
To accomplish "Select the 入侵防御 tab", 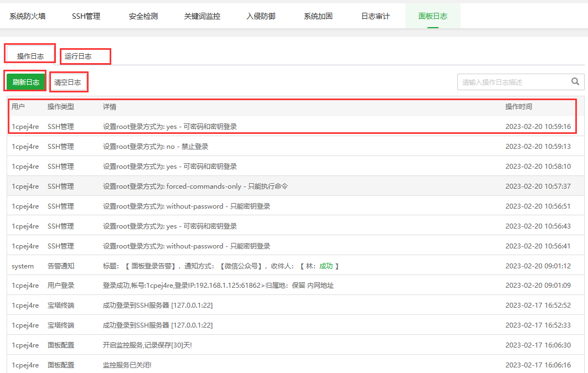I will point(261,16).
